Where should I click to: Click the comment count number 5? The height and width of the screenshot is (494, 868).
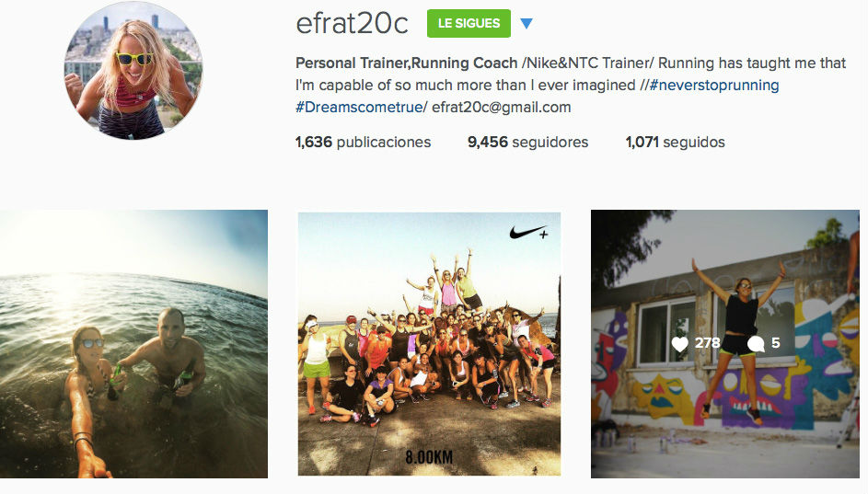pos(776,343)
